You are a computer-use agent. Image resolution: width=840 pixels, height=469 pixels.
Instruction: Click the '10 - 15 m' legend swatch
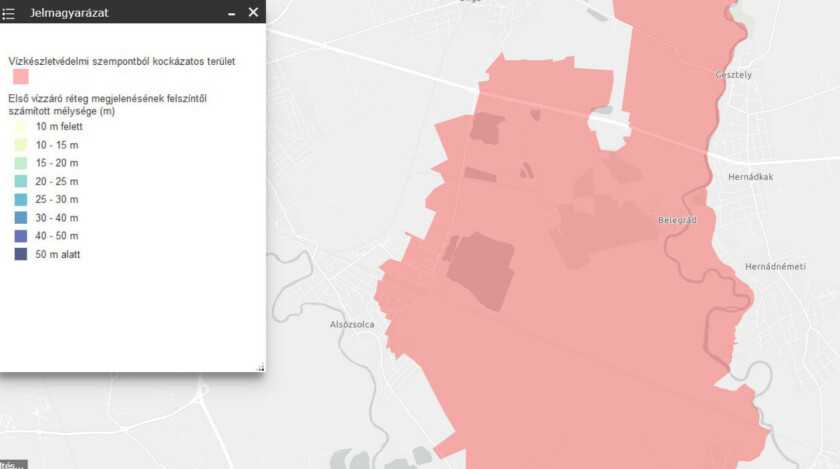pyautogui.click(x=20, y=145)
